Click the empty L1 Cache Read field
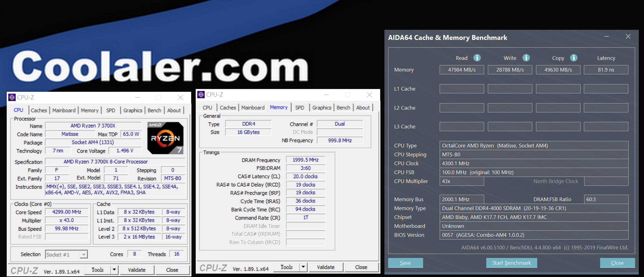This screenshot has height=277, width=644. tap(462, 89)
